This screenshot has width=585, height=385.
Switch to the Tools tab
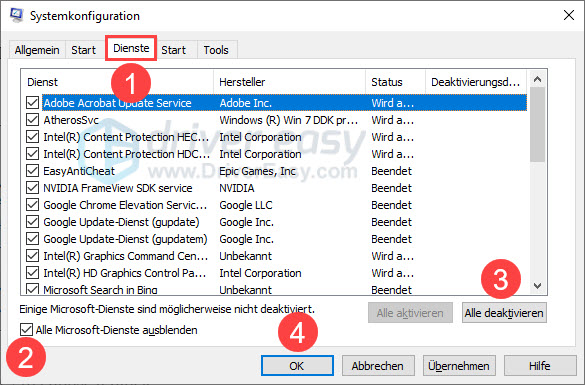pos(216,50)
